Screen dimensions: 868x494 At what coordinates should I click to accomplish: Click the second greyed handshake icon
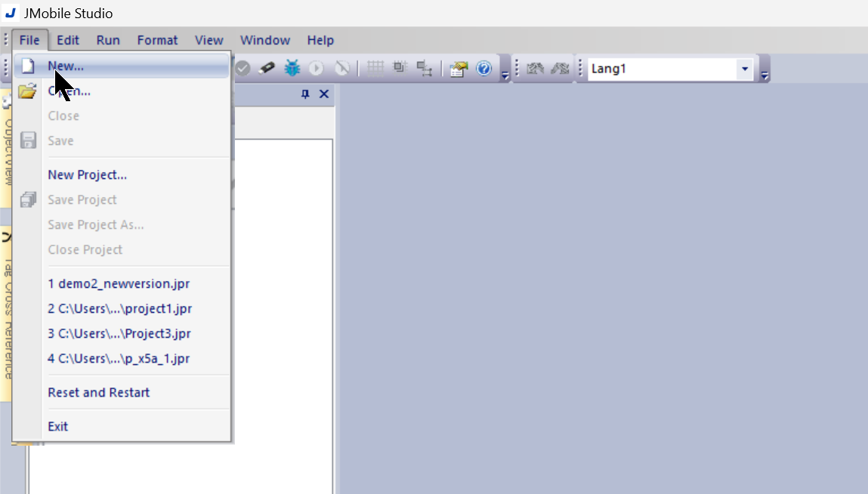pyautogui.click(x=561, y=68)
